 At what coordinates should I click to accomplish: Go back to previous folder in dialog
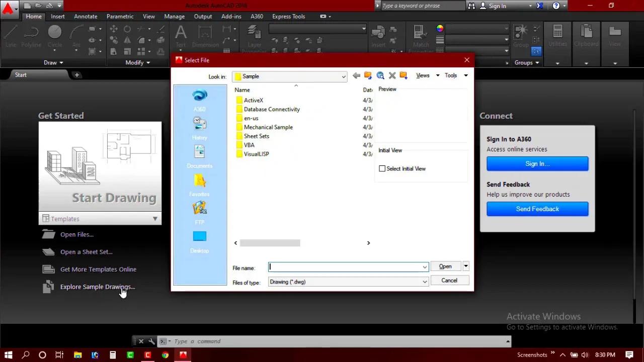pyautogui.click(x=356, y=75)
